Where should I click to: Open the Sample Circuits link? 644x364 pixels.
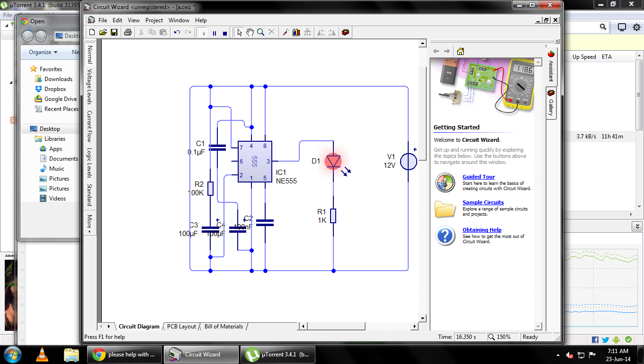click(x=483, y=202)
